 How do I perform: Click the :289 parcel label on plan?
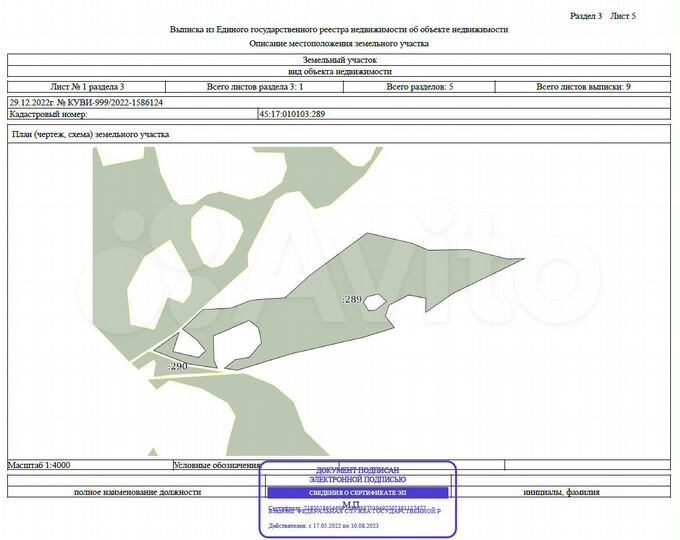pyautogui.click(x=352, y=300)
